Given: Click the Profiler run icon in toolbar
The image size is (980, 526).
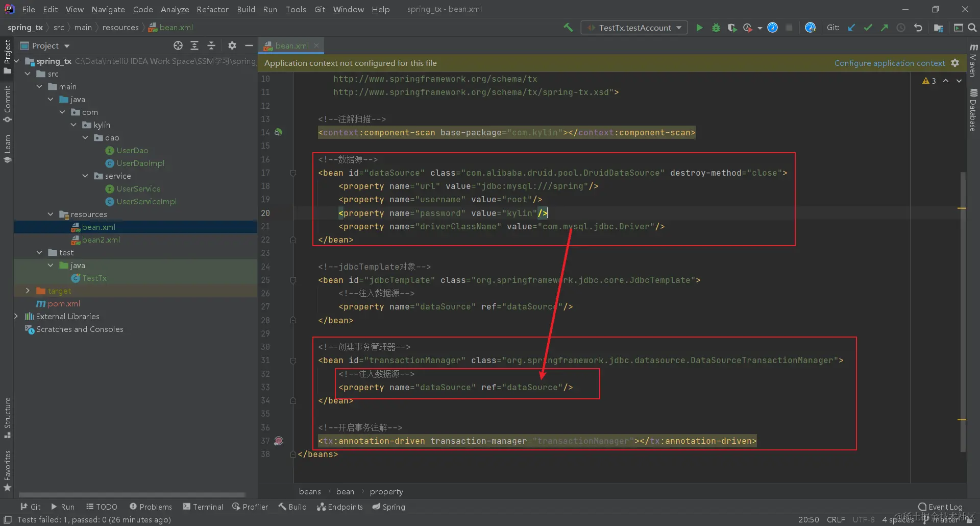Looking at the screenshot, I should tap(748, 28).
